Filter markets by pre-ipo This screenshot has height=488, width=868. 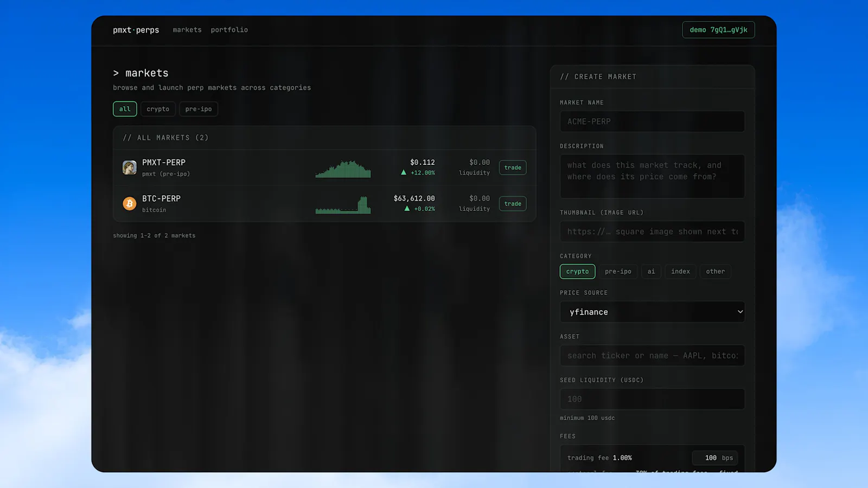pyautogui.click(x=199, y=109)
